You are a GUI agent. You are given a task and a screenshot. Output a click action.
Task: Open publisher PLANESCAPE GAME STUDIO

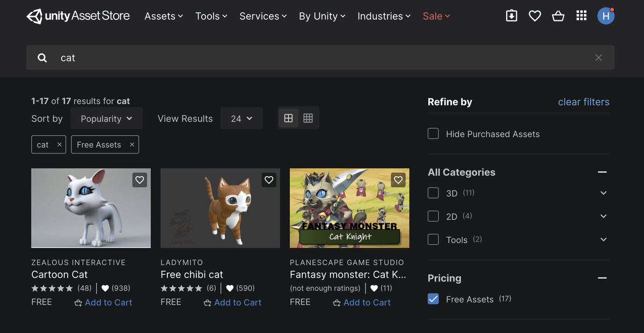tap(347, 263)
